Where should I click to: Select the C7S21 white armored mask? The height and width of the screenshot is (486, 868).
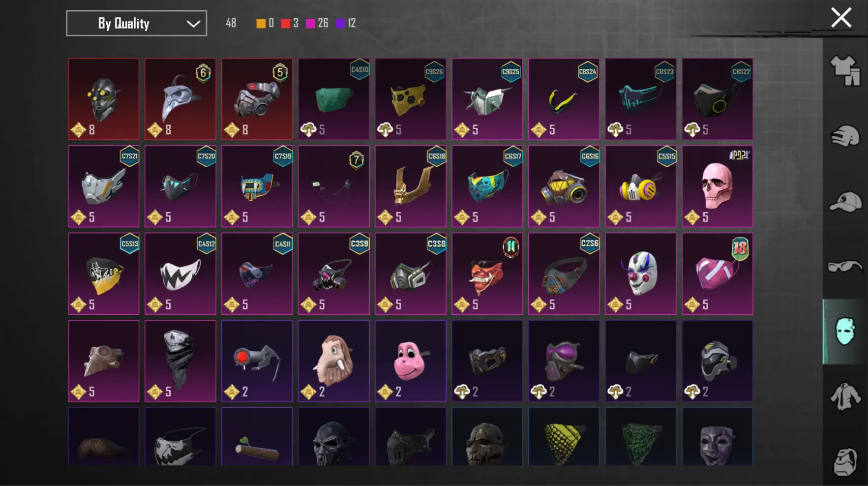click(x=103, y=186)
